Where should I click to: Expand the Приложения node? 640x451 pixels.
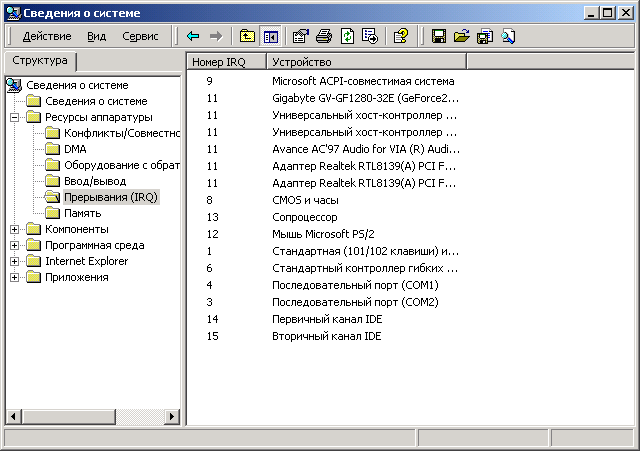point(14,278)
